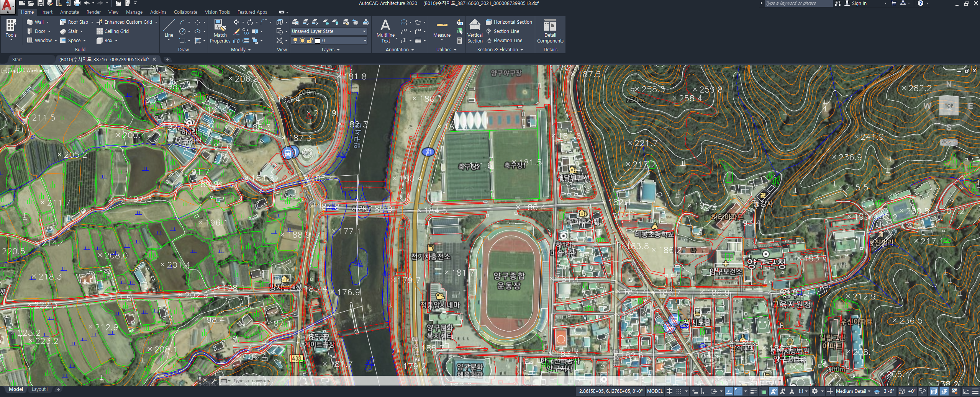The width and height of the screenshot is (980, 397).
Task: Open the Start file tab
Action: pyautogui.click(x=17, y=60)
